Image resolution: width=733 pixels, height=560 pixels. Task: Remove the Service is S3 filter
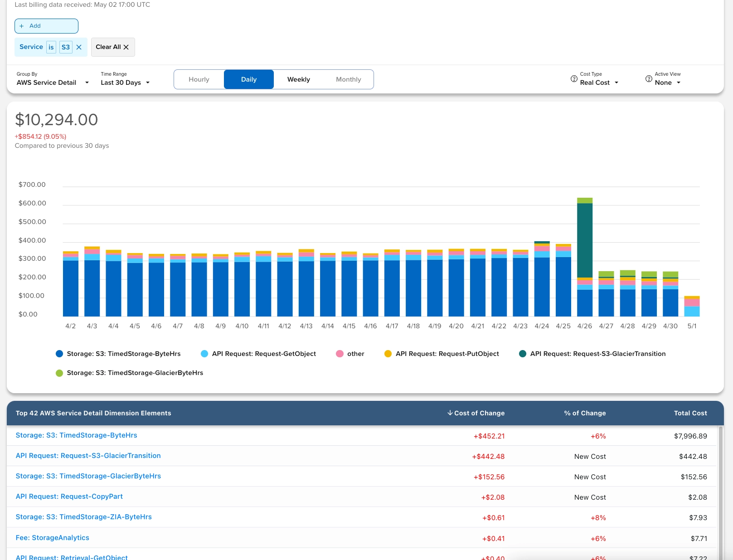click(79, 47)
